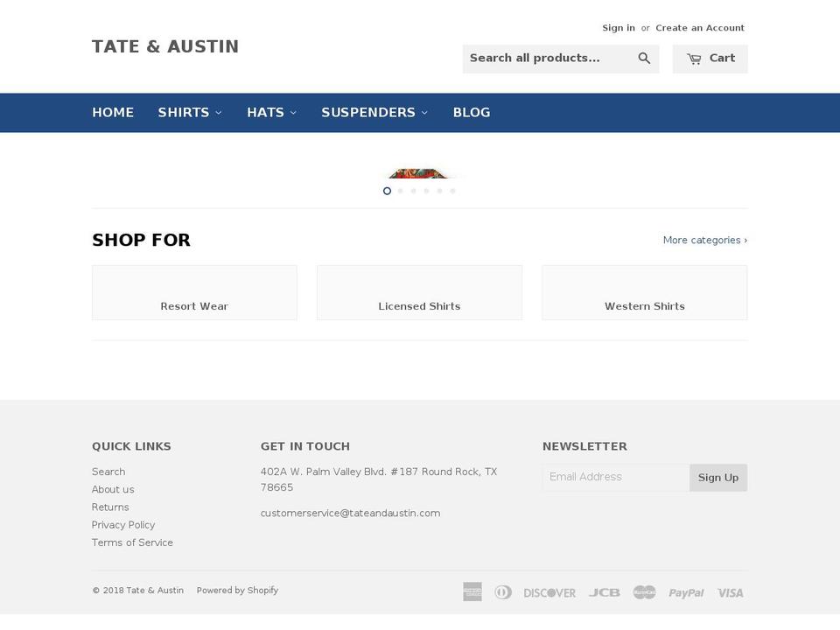Screen dimensions: 840x630
Task: Click the Shop For heading
Action: [141, 240]
